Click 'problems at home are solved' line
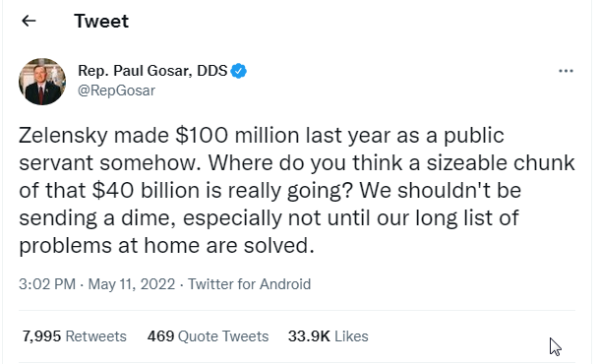Image resolution: width=599 pixels, height=364 pixels. pos(166,246)
